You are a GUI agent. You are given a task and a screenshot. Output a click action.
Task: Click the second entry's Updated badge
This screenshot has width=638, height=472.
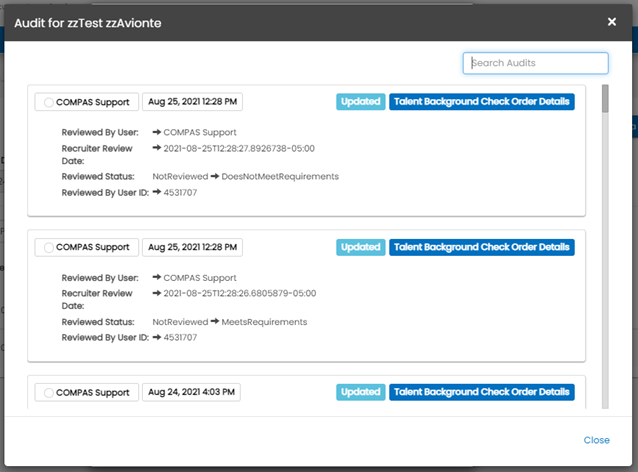pyautogui.click(x=360, y=247)
